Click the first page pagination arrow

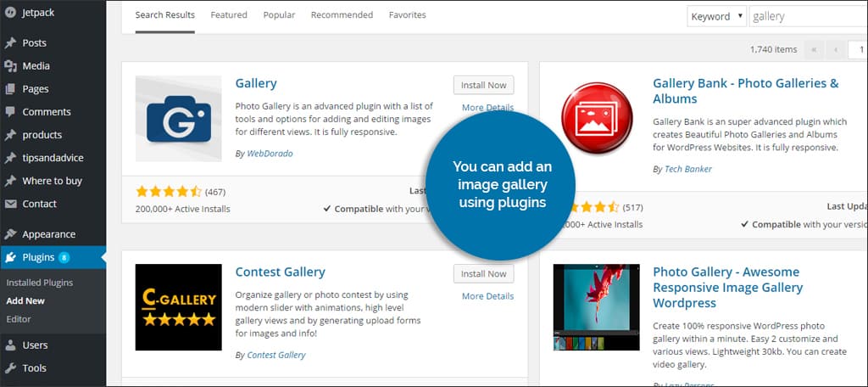pyautogui.click(x=813, y=50)
